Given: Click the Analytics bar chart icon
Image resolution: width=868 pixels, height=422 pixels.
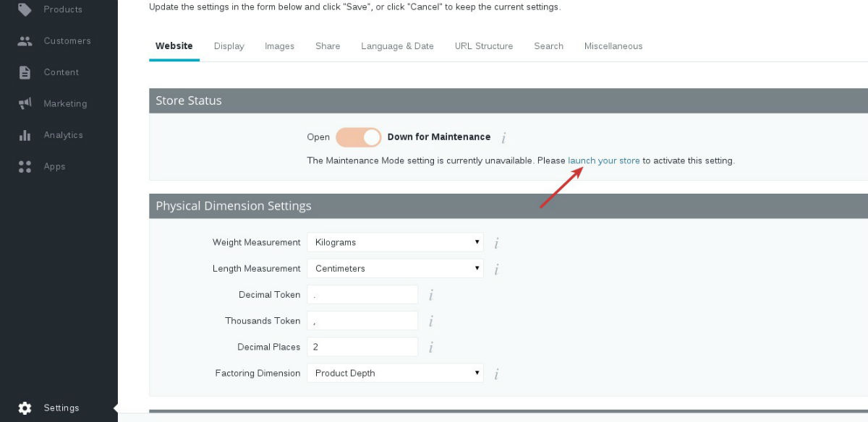Looking at the screenshot, I should click(x=25, y=135).
